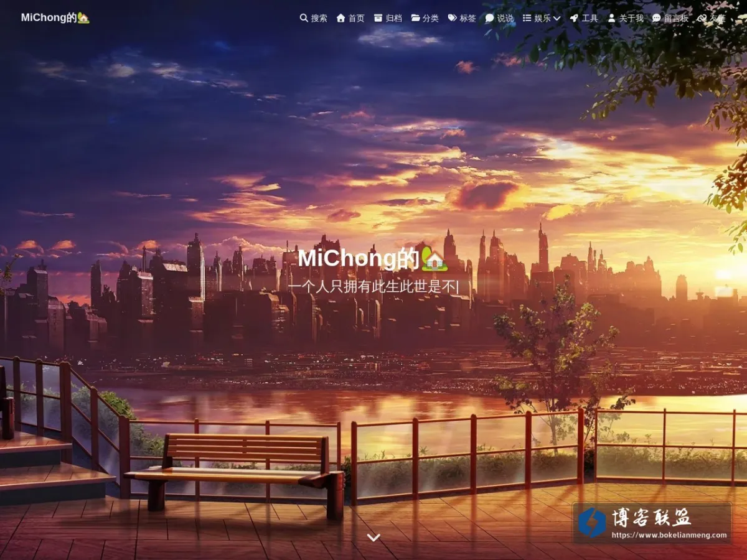Open the 归档 archive box icon
This screenshot has height=560, width=747.
click(x=378, y=18)
